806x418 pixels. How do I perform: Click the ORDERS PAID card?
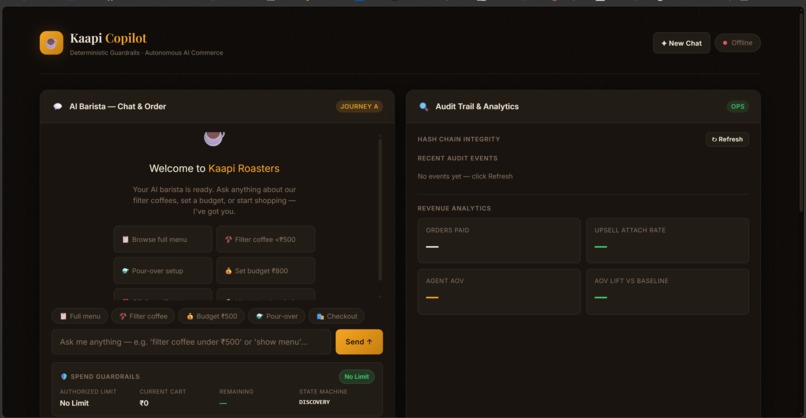(499, 241)
